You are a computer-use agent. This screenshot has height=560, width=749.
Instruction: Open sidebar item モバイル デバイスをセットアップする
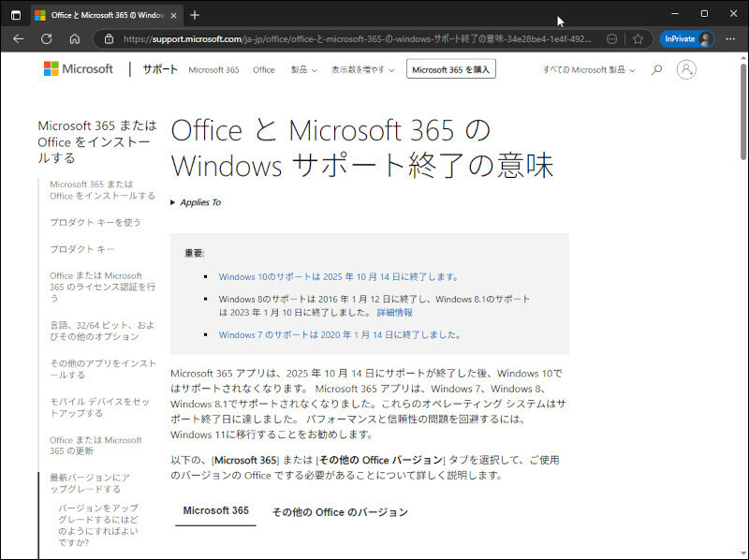point(99,407)
